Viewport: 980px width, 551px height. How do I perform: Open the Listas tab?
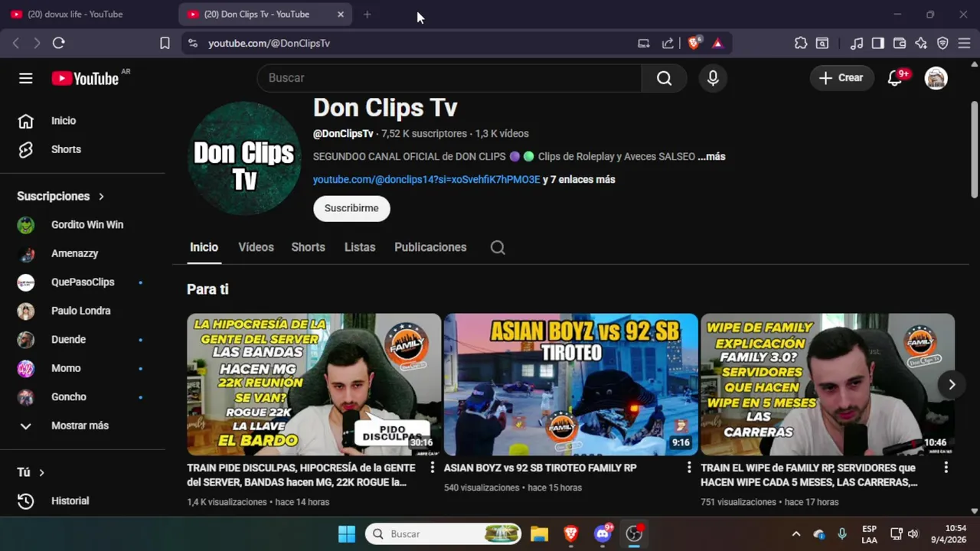coord(360,247)
